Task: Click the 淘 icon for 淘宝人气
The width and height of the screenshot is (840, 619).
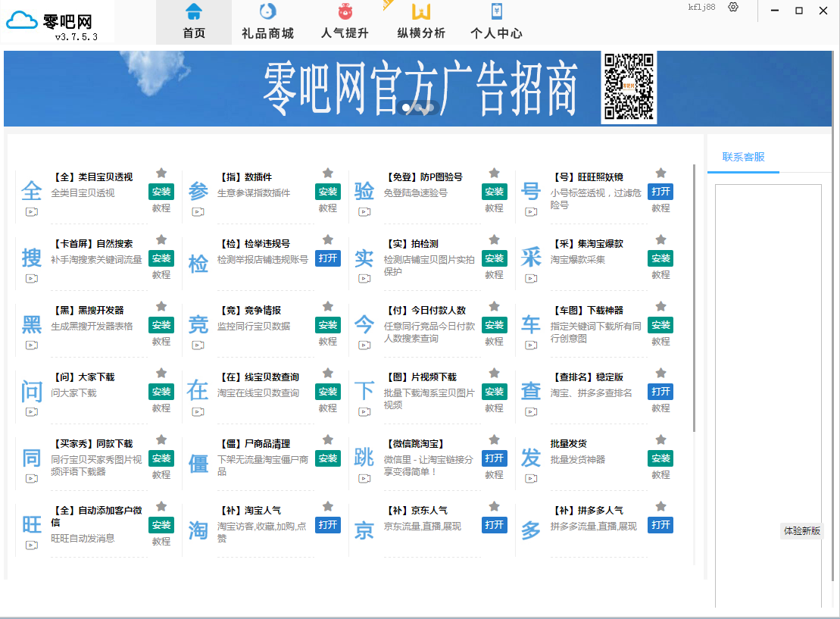Action: (198, 530)
